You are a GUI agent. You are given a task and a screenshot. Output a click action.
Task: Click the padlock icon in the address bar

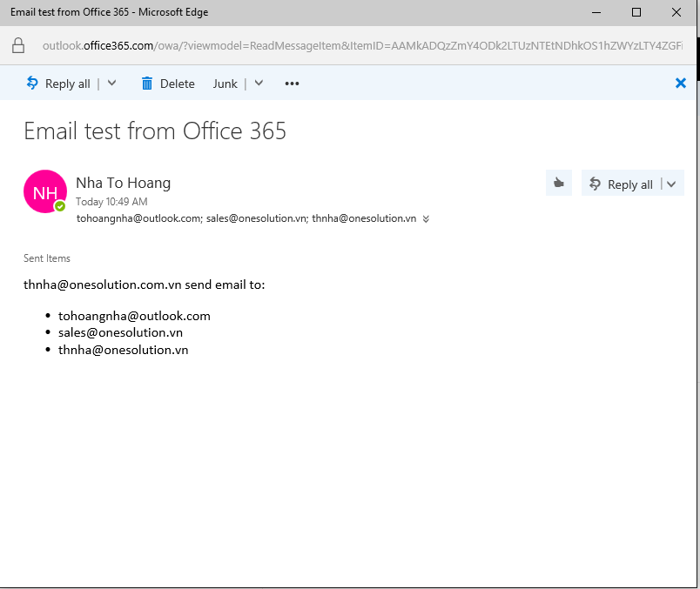pos(19,45)
